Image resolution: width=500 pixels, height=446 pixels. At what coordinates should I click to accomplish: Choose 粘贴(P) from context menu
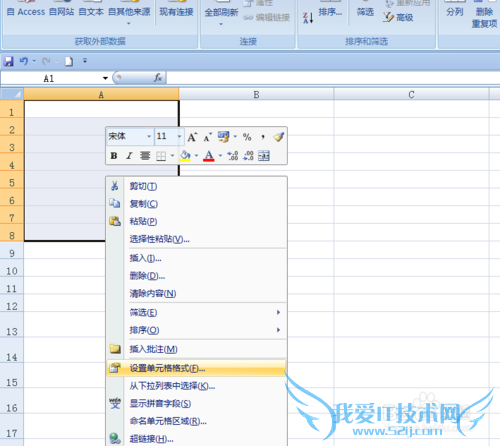point(197,221)
